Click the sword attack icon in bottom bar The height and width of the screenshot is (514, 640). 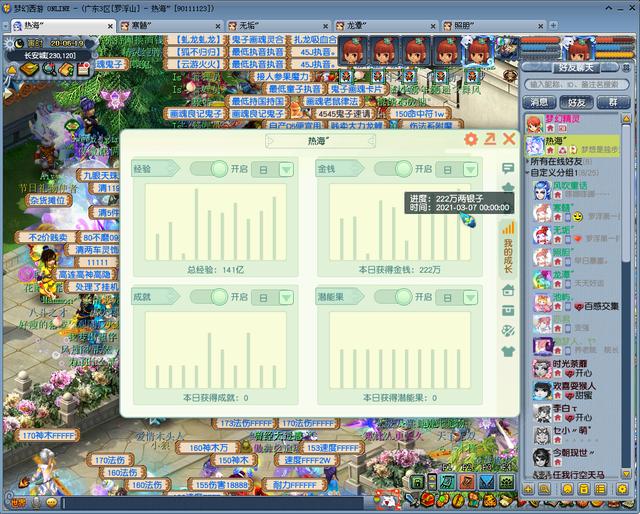coord(411,500)
